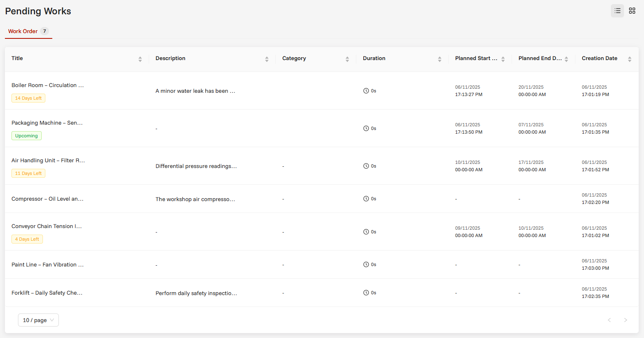This screenshot has width=644, height=338.
Task: Click the Upcoming status badge
Action: (27, 136)
